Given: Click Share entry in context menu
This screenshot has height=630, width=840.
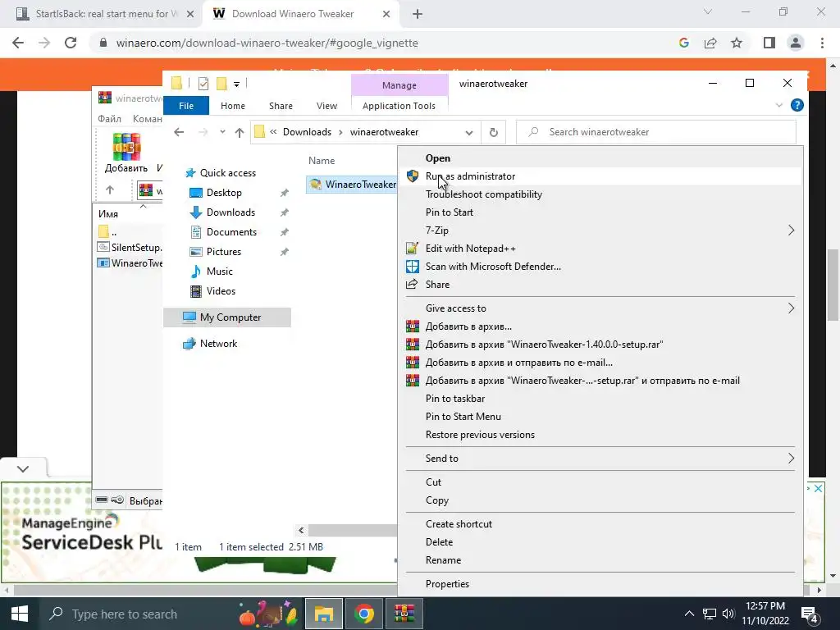Looking at the screenshot, I should 600,285.
